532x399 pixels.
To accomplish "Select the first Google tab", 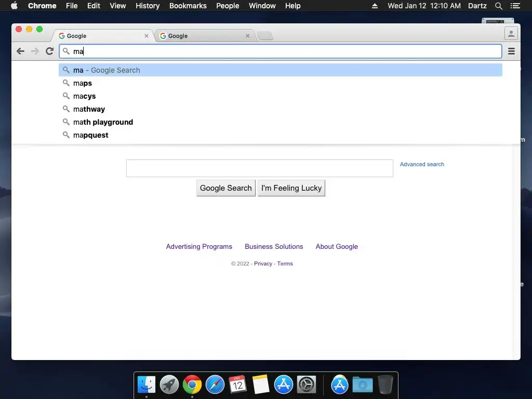I will point(103,36).
